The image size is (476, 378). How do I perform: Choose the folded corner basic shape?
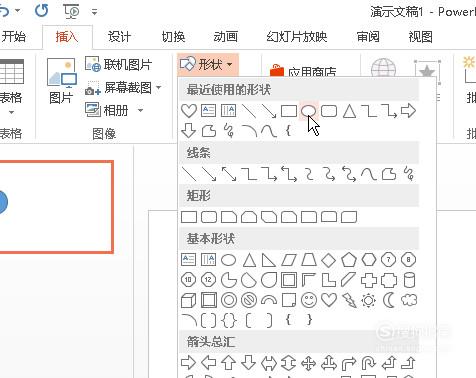(289, 300)
